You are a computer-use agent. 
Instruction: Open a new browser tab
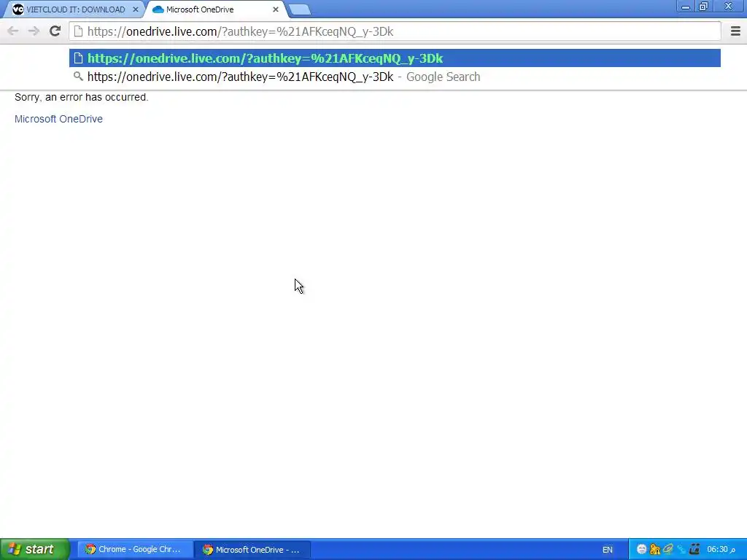300,9
